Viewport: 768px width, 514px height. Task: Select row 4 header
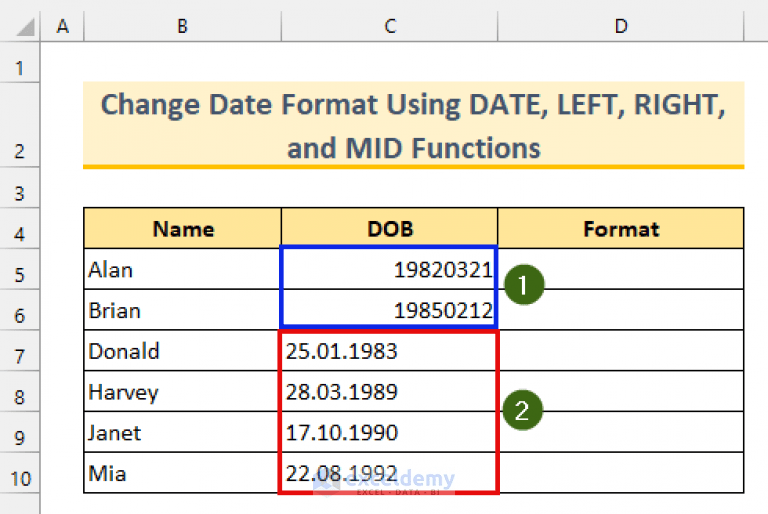coord(20,228)
